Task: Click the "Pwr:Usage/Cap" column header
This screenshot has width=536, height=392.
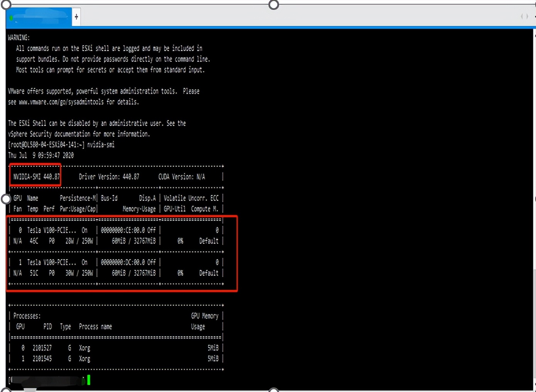Action: (x=78, y=209)
